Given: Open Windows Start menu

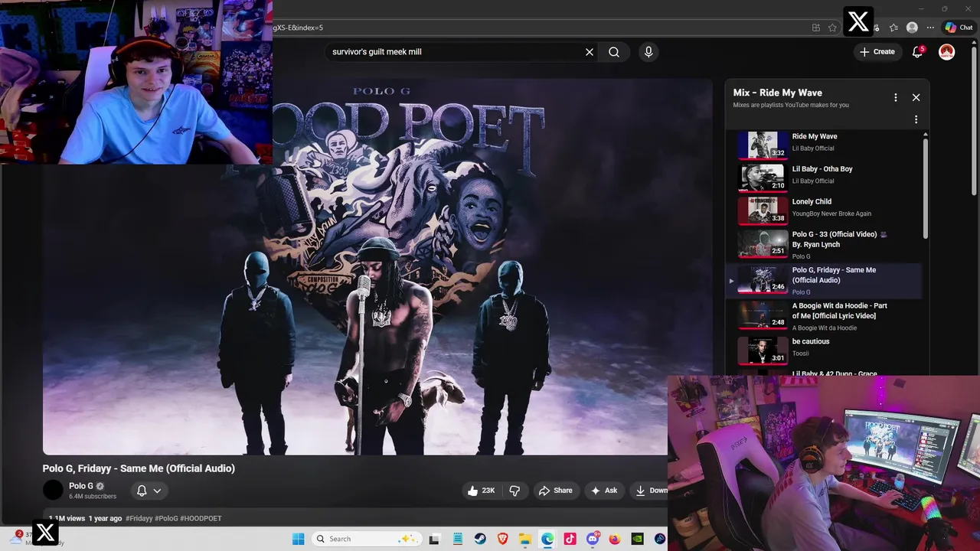Looking at the screenshot, I should (x=298, y=539).
